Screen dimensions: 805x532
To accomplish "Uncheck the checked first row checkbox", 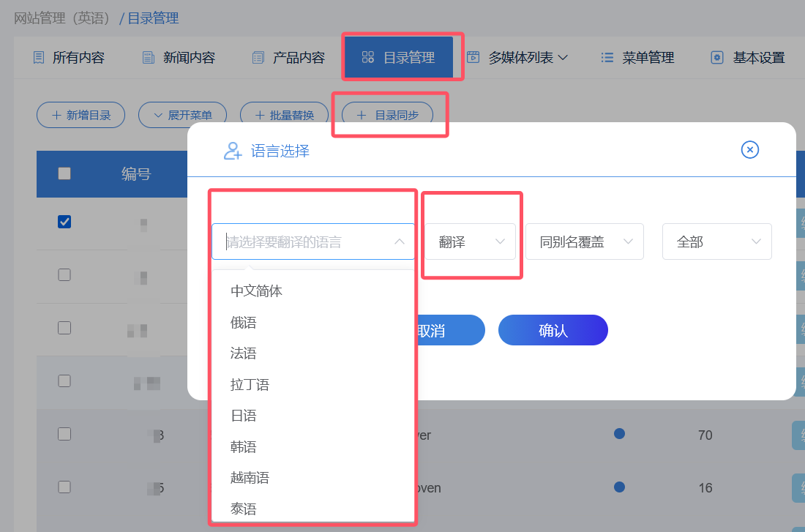I will coord(64,222).
